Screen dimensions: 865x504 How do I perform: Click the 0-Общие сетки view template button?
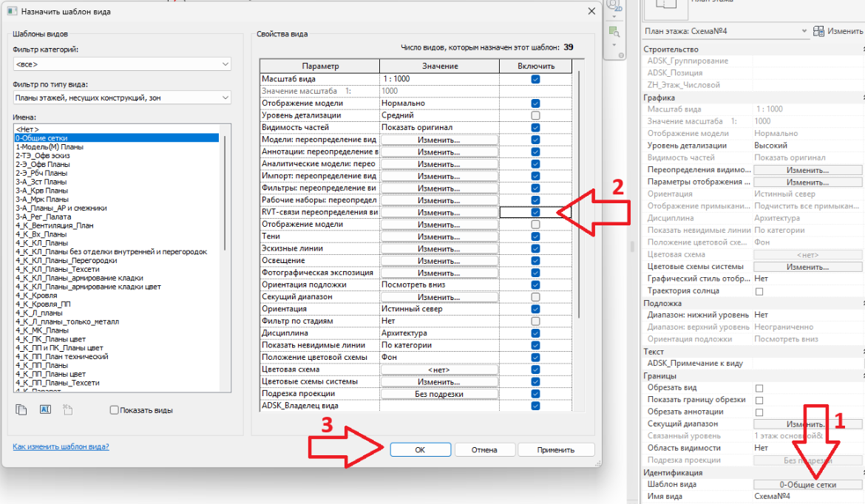point(807,485)
